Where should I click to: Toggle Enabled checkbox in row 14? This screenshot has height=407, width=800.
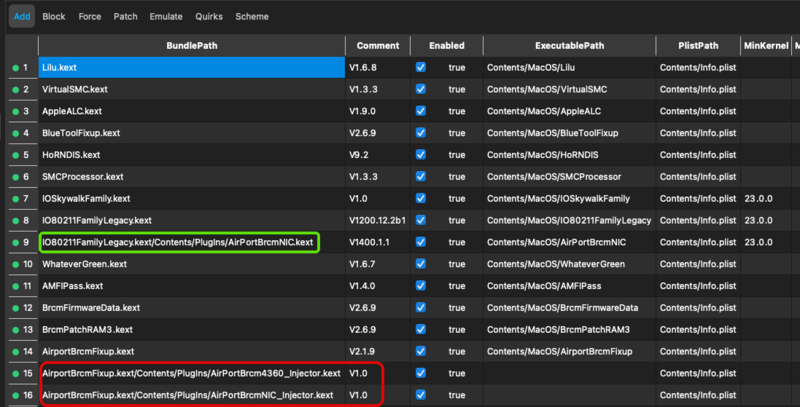(420, 351)
